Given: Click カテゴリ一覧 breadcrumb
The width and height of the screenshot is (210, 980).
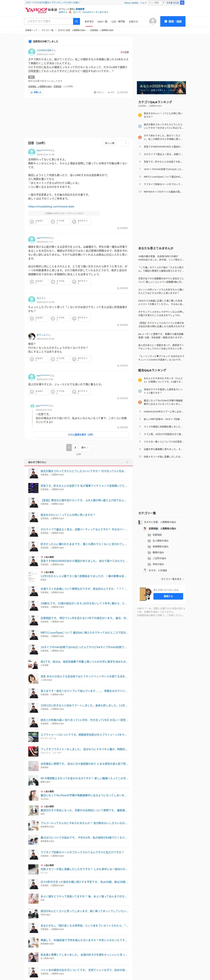Looking at the screenshot, I should pos(48,30).
